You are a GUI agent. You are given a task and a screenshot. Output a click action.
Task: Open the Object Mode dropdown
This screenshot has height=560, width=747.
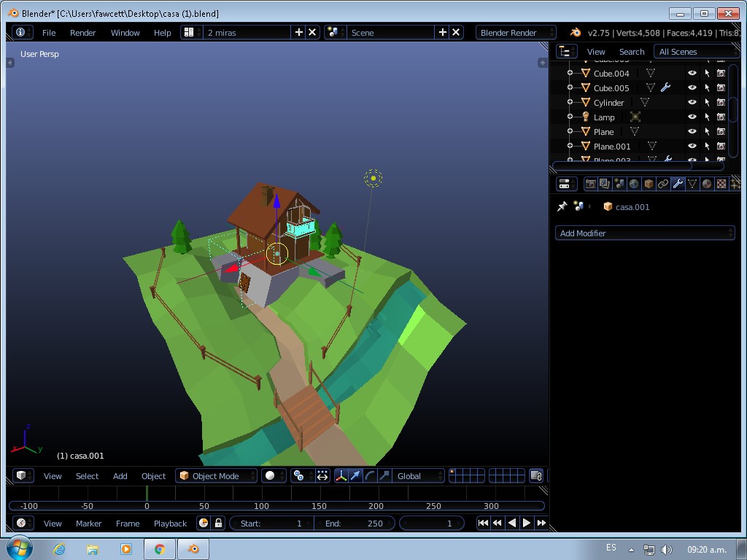click(x=216, y=475)
